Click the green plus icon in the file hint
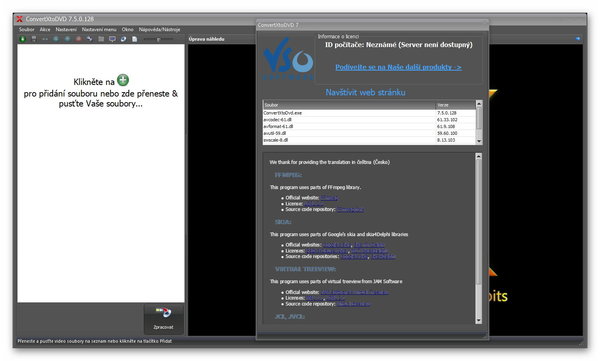Image resolution: width=600 pixels, height=361 pixels. click(123, 80)
